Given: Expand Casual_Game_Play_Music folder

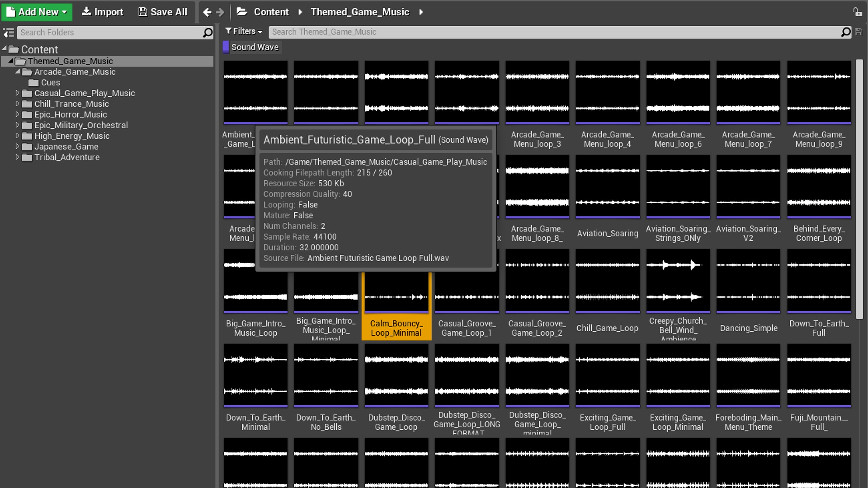Looking at the screenshot, I should tap(17, 93).
